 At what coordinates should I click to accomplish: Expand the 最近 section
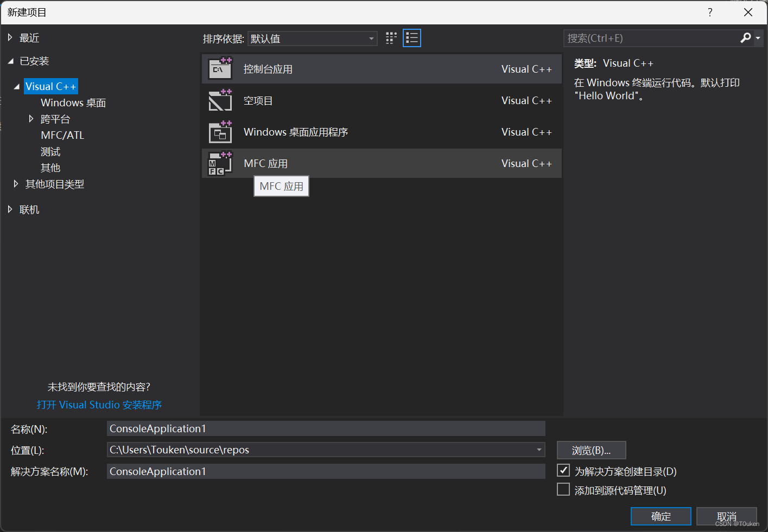click(x=10, y=37)
